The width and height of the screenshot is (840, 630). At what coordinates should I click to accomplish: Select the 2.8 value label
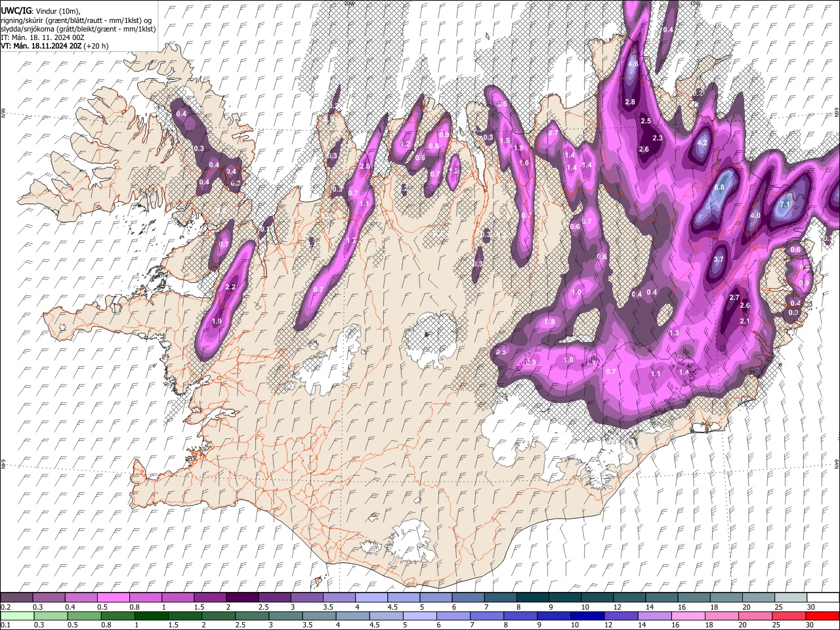[631, 102]
